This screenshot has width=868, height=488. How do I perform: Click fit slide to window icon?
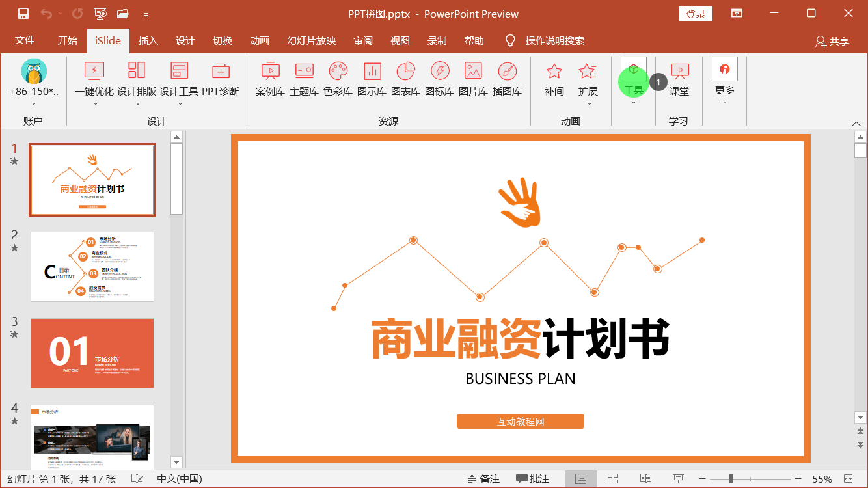848,479
